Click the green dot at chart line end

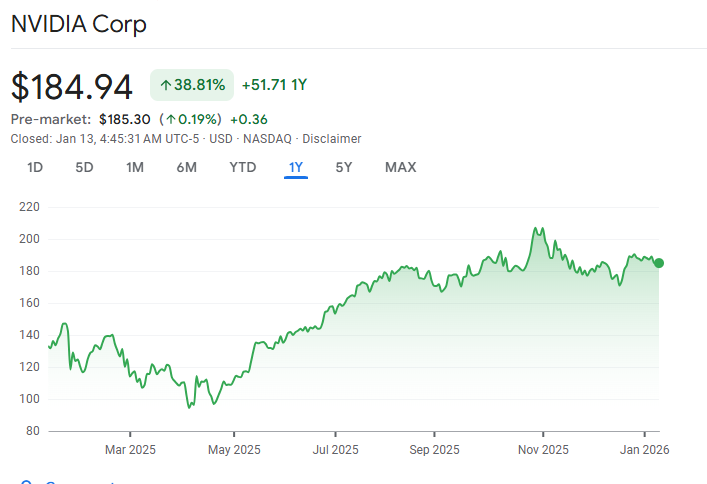tap(658, 263)
